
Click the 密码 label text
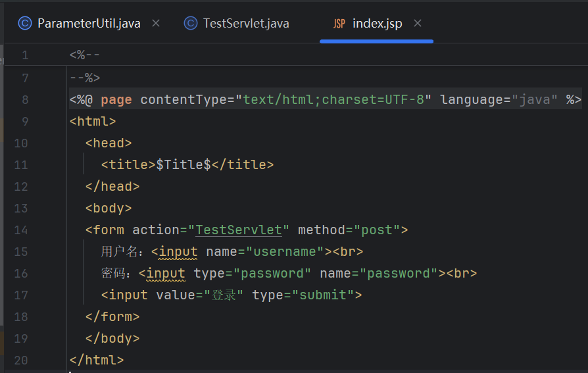(x=113, y=273)
